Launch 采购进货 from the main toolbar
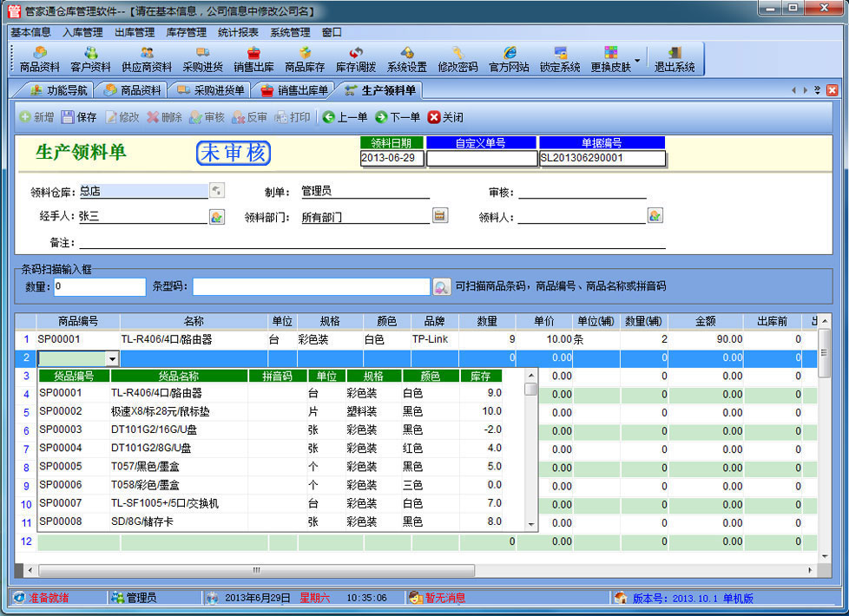This screenshot has width=849, height=616. [202, 59]
